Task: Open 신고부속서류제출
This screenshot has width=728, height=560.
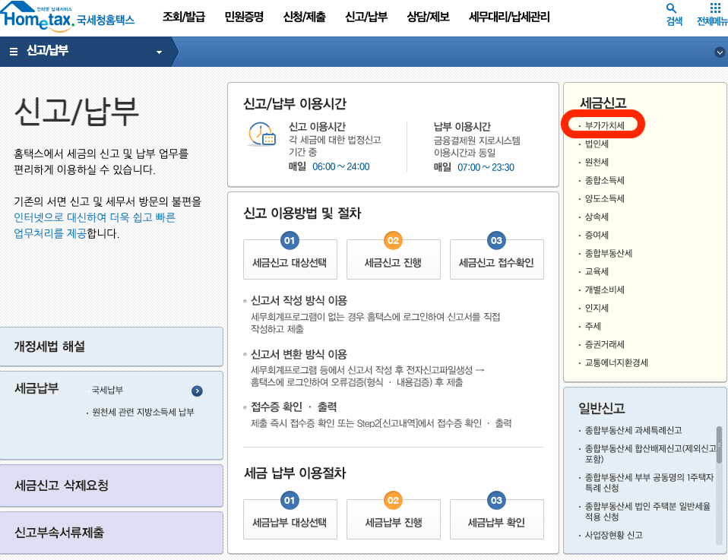Action: pos(111,533)
